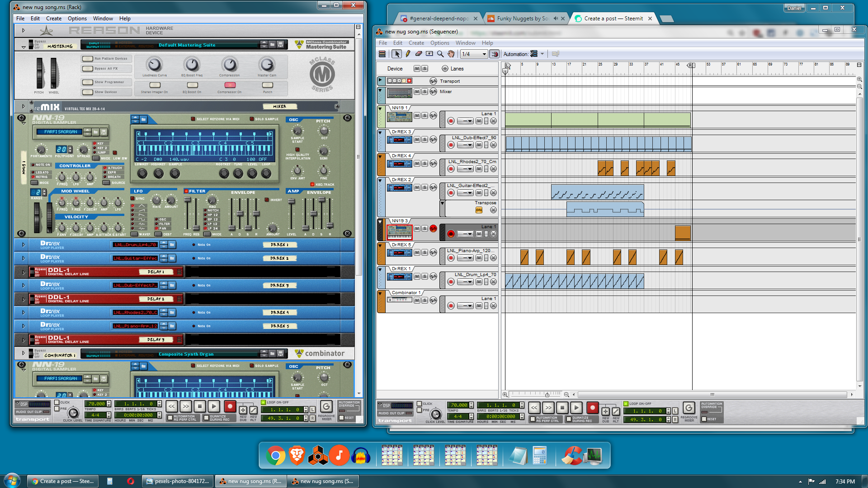This screenshot has height=488, width=868.
Task: Mute the Dr.REX 3 track
Action: click(x=417, y=140)
